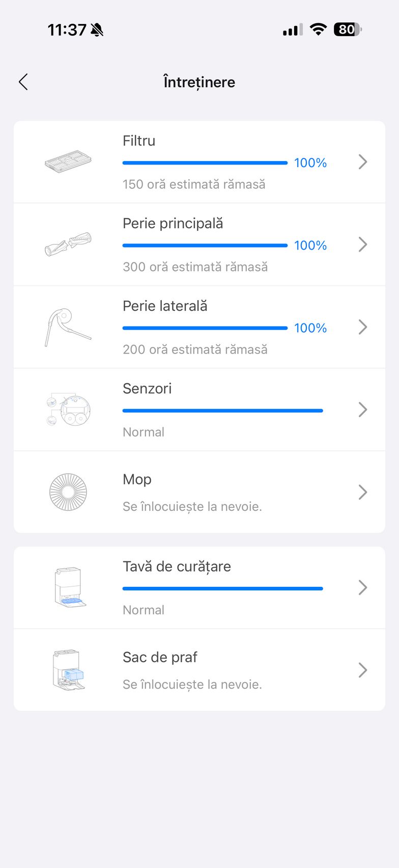Image resolution: width=399 pixels, height=868 pixels.
Task: Expand Filtru details with its chevron
Action: tap(362, 162)
